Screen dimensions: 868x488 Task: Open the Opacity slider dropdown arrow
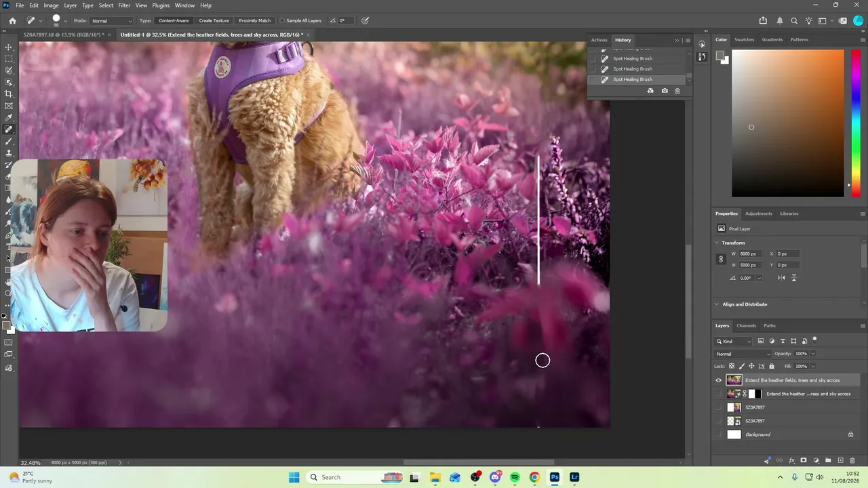pos(813,354)
